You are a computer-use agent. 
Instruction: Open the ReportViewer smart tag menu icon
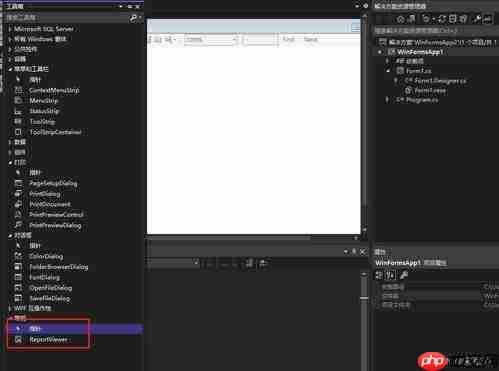tap(355, 28)
